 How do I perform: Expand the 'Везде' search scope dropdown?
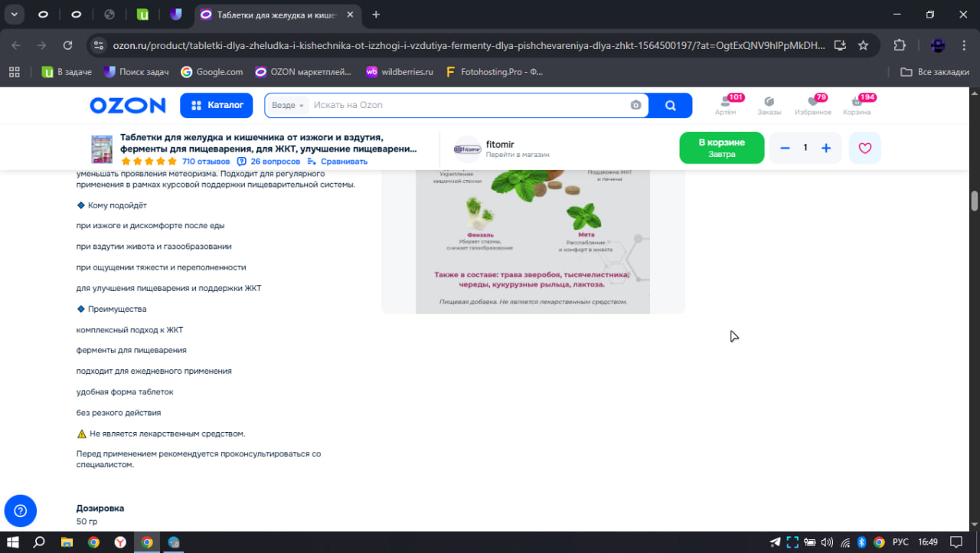(x=288, y=106)
